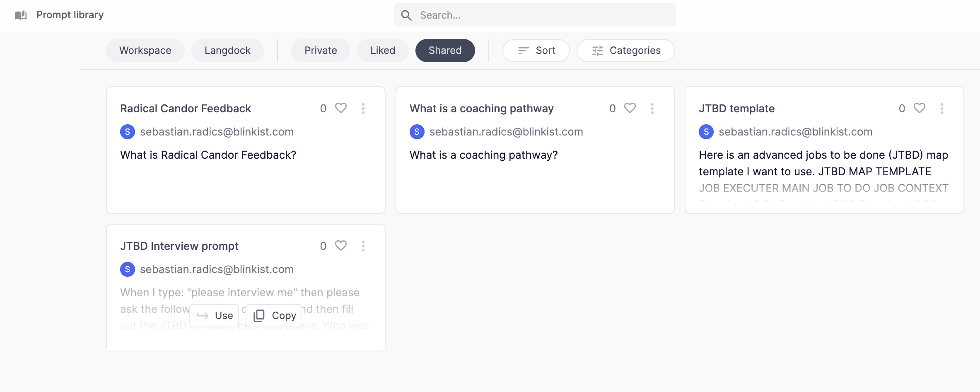Screen dimensions: 980x392
Task: Click the Langdock filter button
Action: tap(227, 50)
